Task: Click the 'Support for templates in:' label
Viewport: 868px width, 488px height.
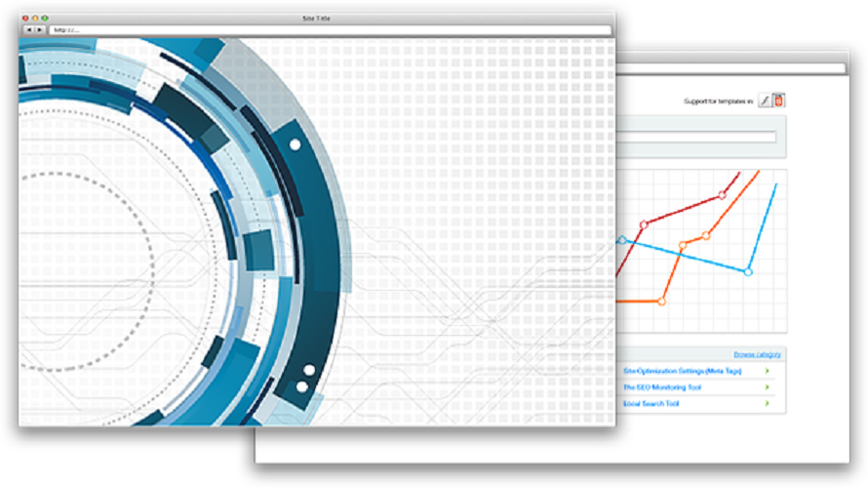Action: [x=718, y=102]
